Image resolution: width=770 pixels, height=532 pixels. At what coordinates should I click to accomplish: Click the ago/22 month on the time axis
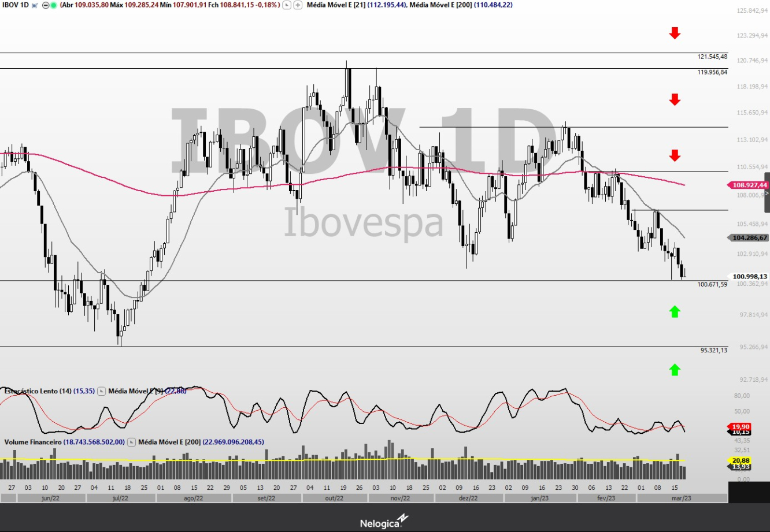[193, 498]
